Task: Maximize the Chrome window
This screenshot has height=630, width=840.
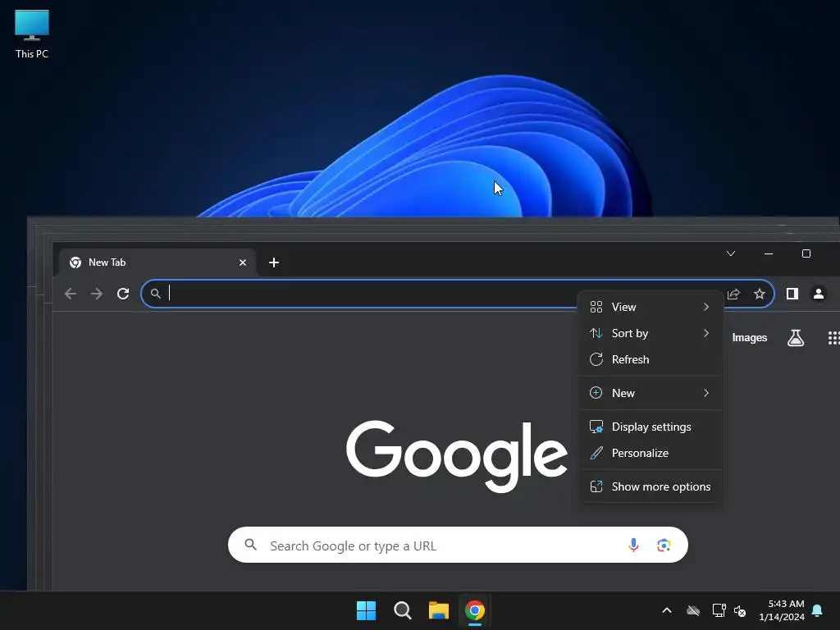Action: [806, 253]
